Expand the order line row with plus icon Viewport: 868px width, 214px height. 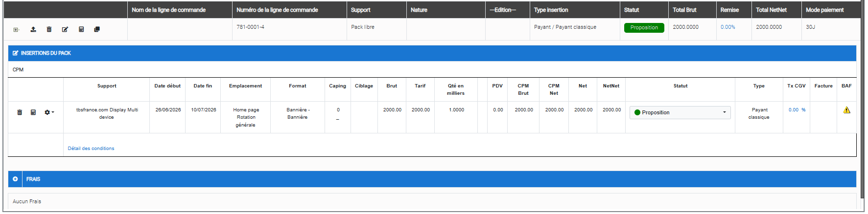(x=16, y=30)
